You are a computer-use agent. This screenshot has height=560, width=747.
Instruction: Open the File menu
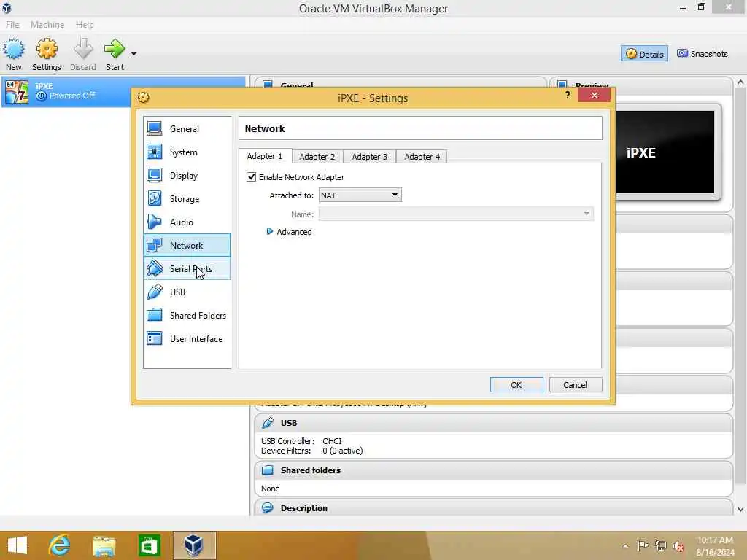pyautogui.click(x=12, y=24)
